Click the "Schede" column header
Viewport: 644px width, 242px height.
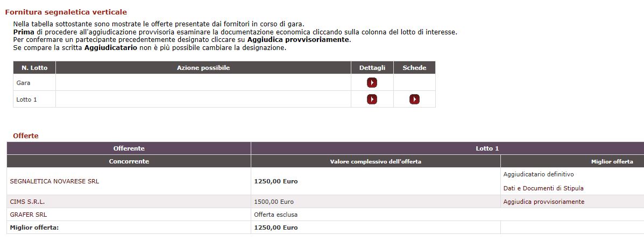(414, 68)
